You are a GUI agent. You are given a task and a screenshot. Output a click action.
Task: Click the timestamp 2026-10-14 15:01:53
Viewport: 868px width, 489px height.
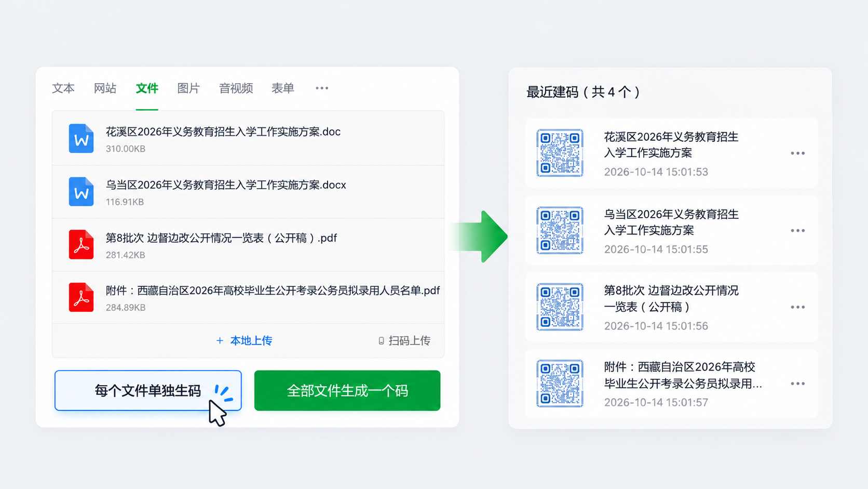point(656,172)
